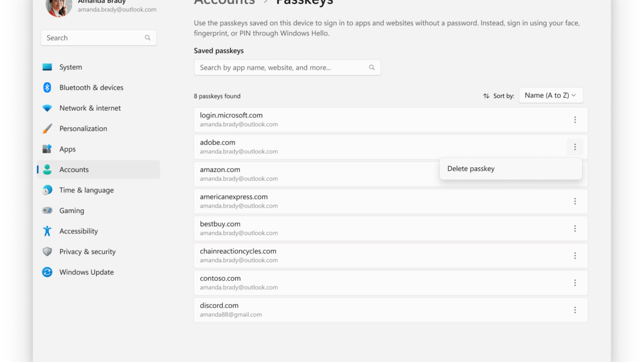Select the discord.com passkey entry

coord(391,310)
